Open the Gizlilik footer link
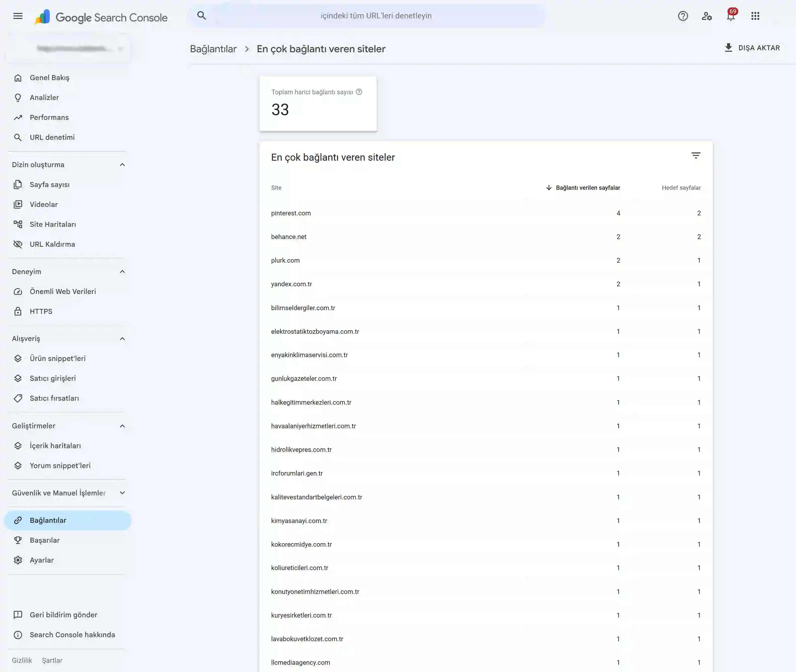The height and width of the screenshot is (672, 796). tap(22, 660)
